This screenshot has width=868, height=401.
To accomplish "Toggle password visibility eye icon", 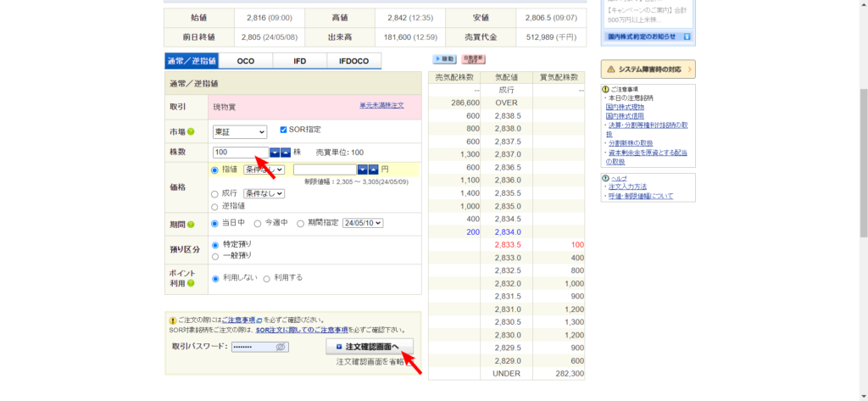I will point(281,347).
